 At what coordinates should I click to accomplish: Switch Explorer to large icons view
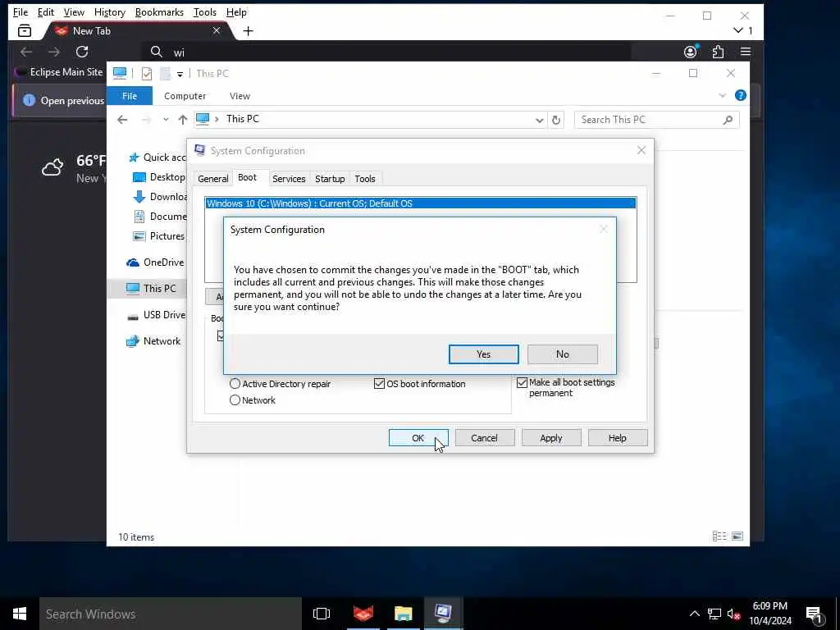[737, 536]
